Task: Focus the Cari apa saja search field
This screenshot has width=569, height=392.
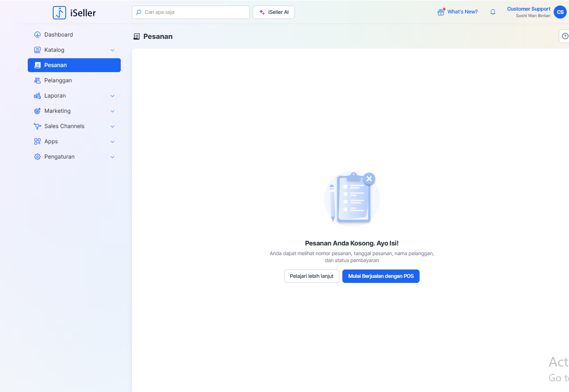Action: point(194,12)
